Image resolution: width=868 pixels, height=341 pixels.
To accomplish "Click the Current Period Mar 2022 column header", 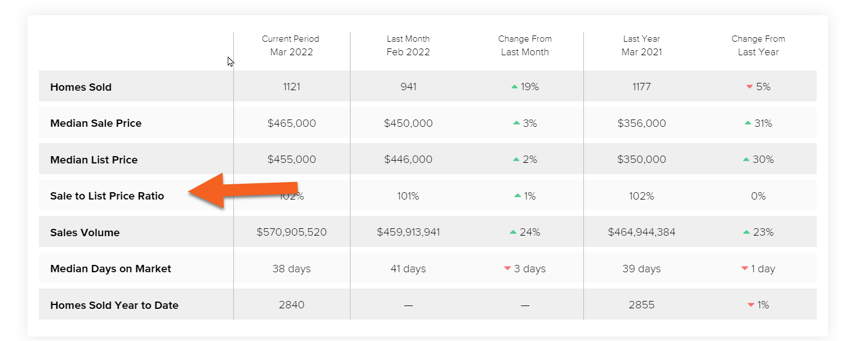I will point(291,46).
